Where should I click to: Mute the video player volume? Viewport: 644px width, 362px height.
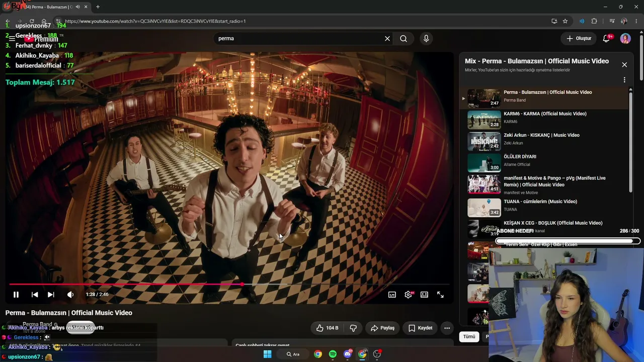pyautogui.click(x=70, y=295)
